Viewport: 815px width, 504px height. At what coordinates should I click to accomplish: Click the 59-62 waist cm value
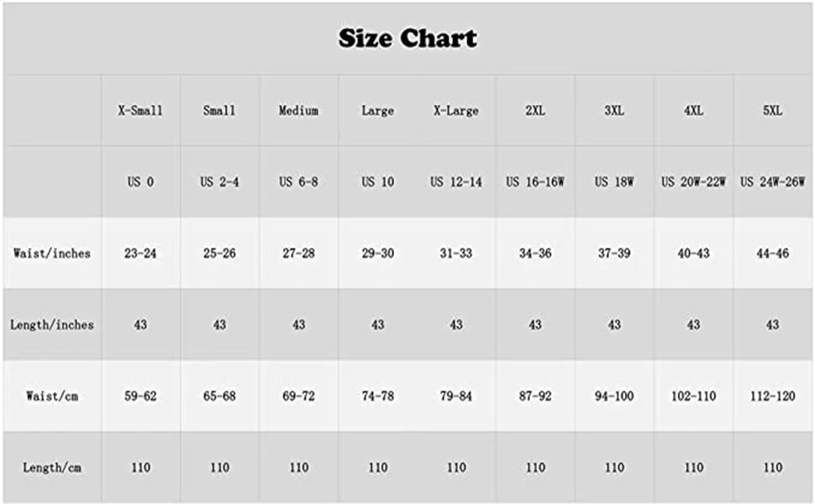(140, 396)
